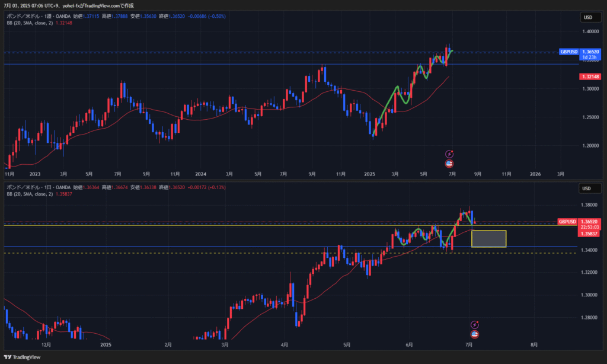
Task: Click the yohei-fxがTradingView.comで作成 credit text
Action: [98, 6]
